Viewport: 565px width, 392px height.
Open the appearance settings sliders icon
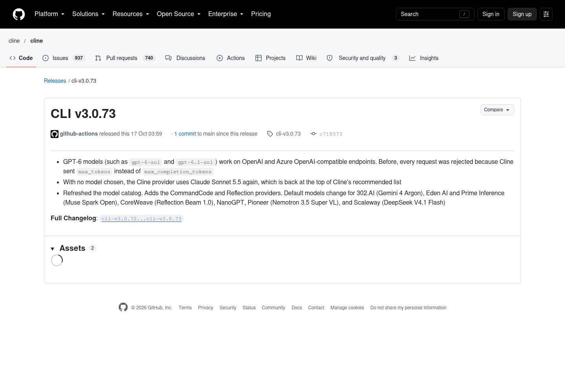point(546,14)
